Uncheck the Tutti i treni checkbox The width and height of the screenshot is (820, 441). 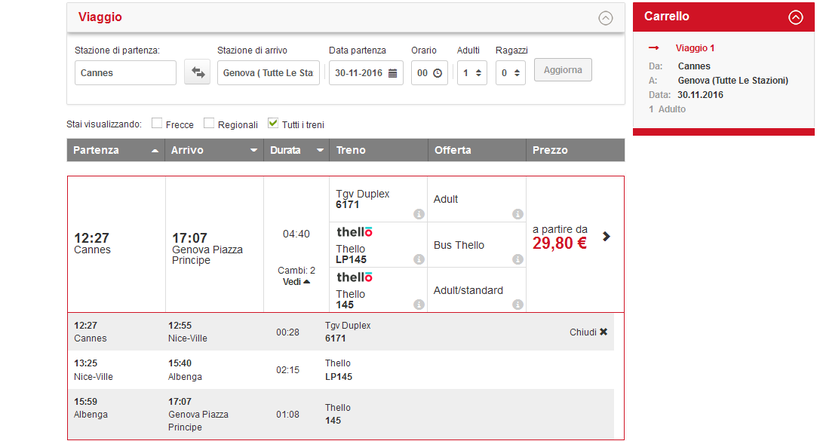273,124
